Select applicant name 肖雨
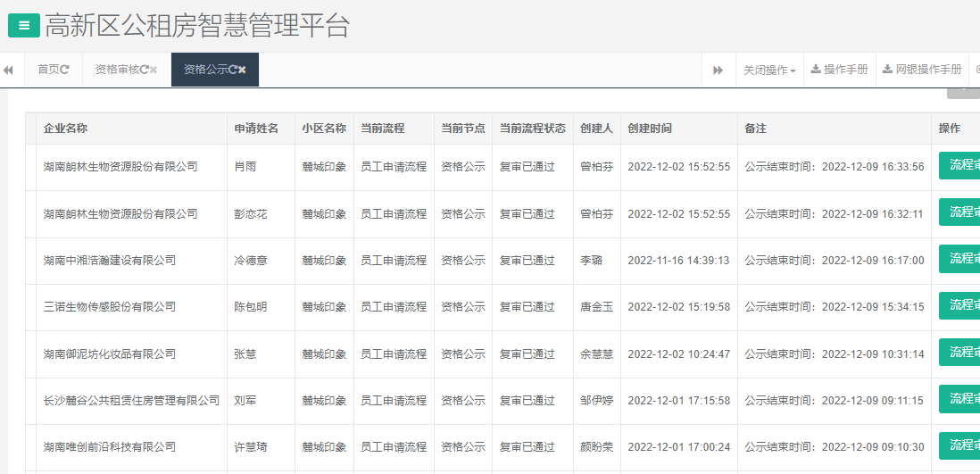The image size is (980, 474). pos(245,167)
